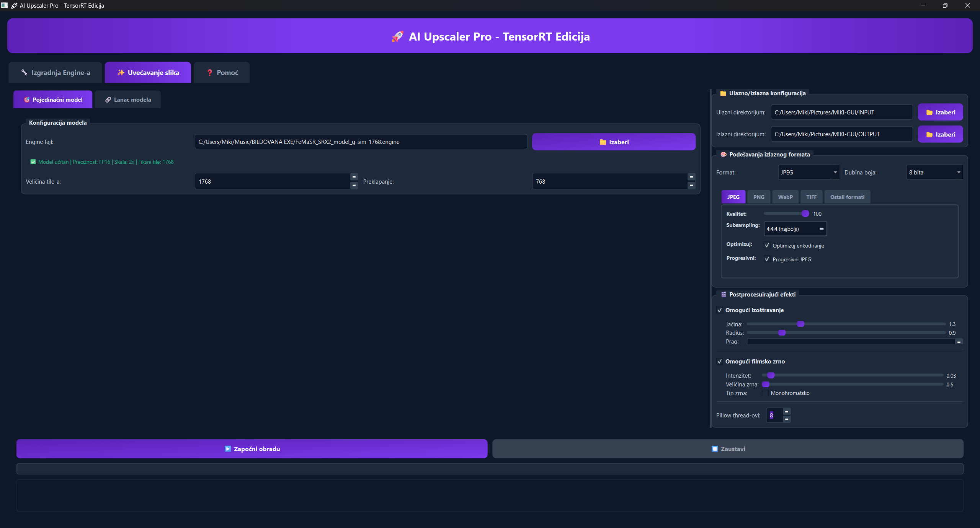
Task: Click the question mark icon on Pomoć
Action: click(210, 72)
